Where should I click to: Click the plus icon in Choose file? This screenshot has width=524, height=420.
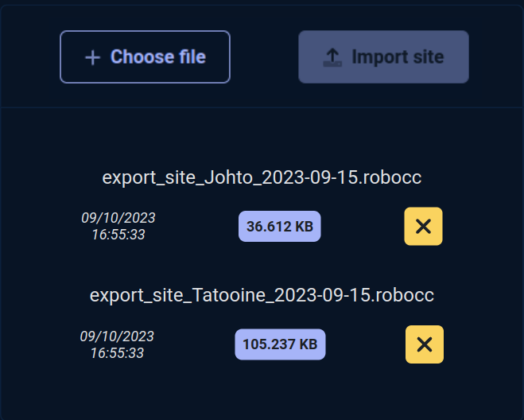click(92, 57)
